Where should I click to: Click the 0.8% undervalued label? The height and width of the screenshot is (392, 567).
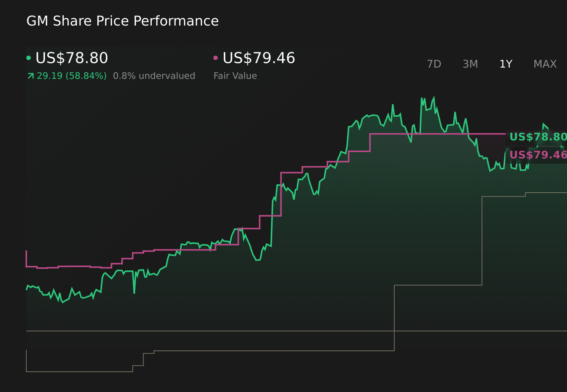tap(154, 76)
